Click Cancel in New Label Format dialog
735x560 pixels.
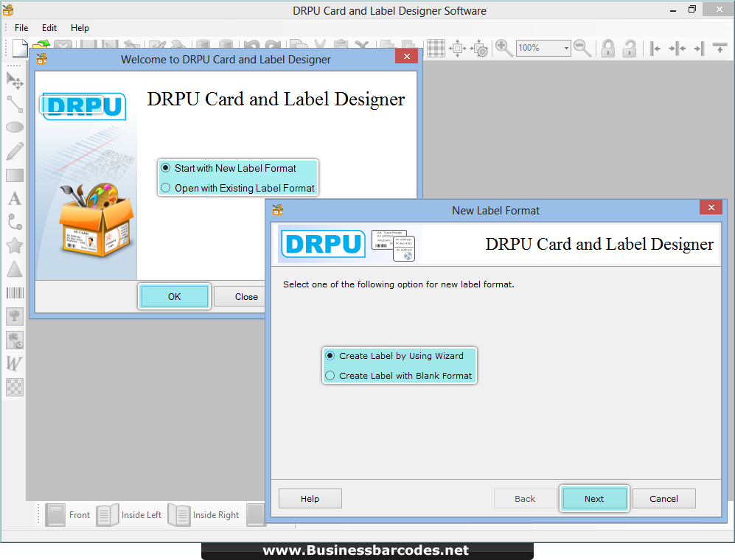pyautogui.click(x=663, y=499)
